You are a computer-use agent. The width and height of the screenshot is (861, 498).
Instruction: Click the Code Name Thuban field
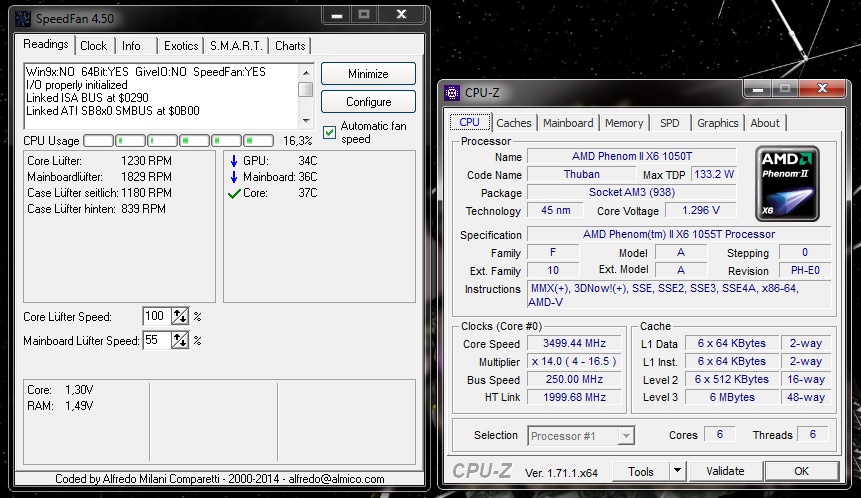point(582,174)
